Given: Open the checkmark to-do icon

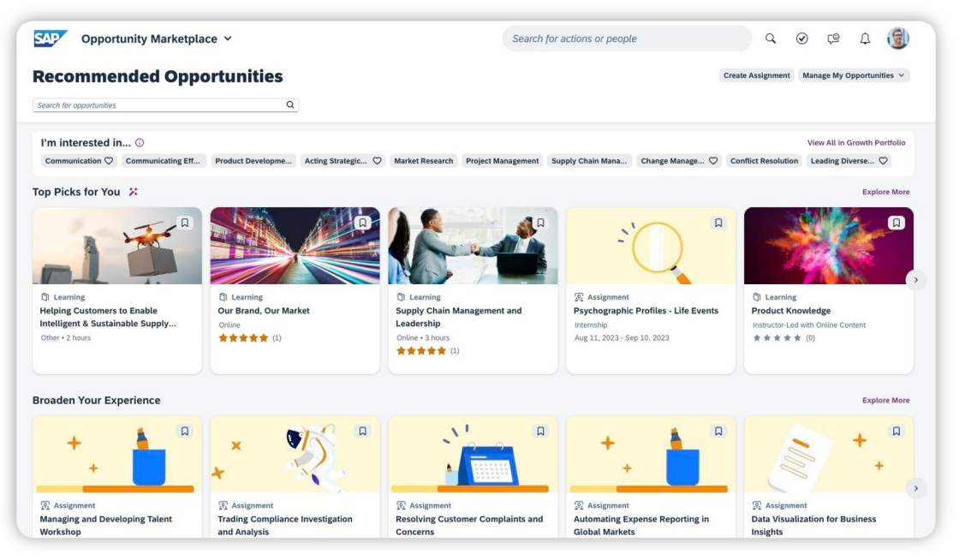Looking at the screenshot, I should click(802, 39).
